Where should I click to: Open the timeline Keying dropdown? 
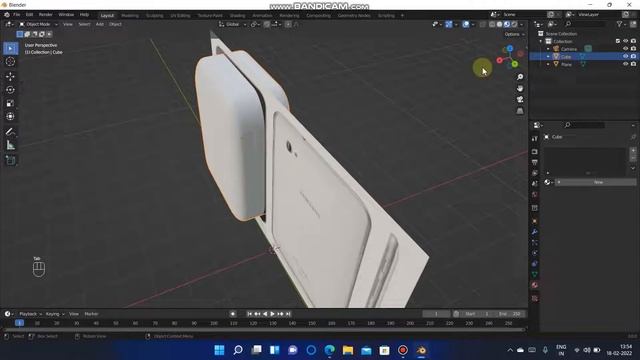point(55,314)
